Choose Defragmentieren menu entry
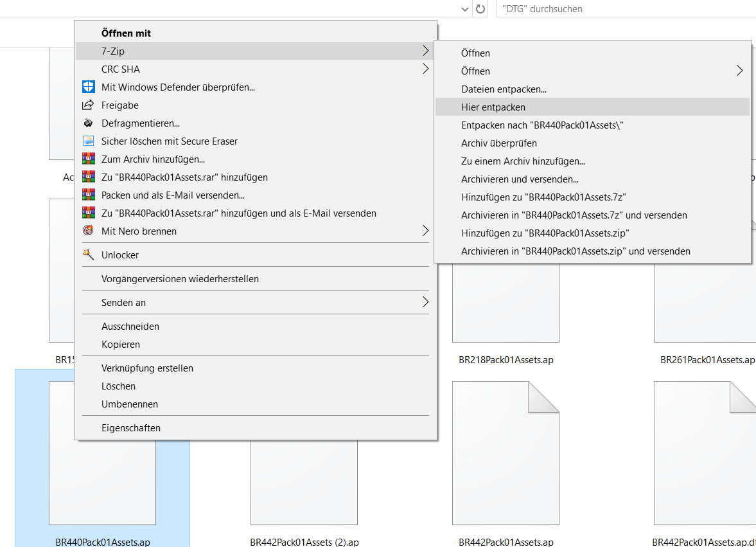This screenshot has width=756, height=547. coord(256,123)
